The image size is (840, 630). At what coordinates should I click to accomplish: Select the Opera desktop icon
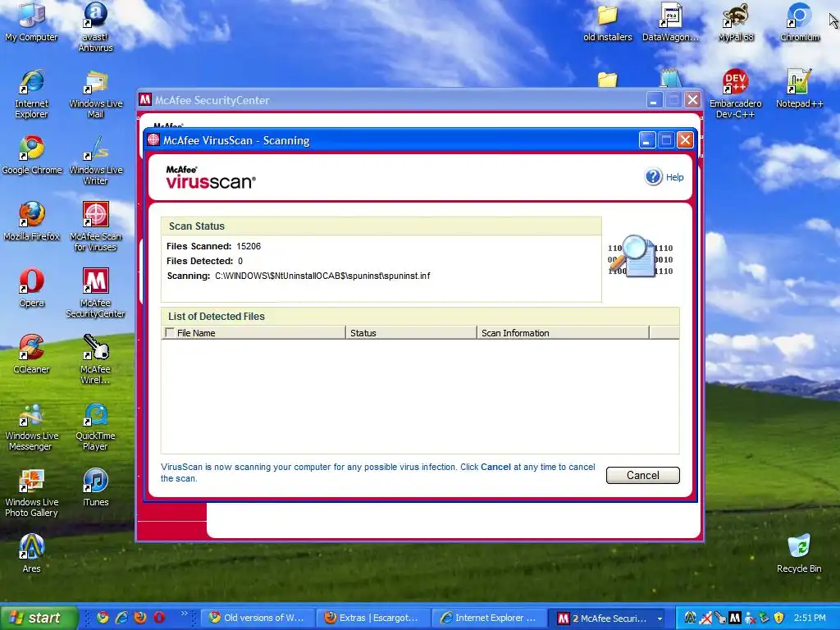point(32,288)
